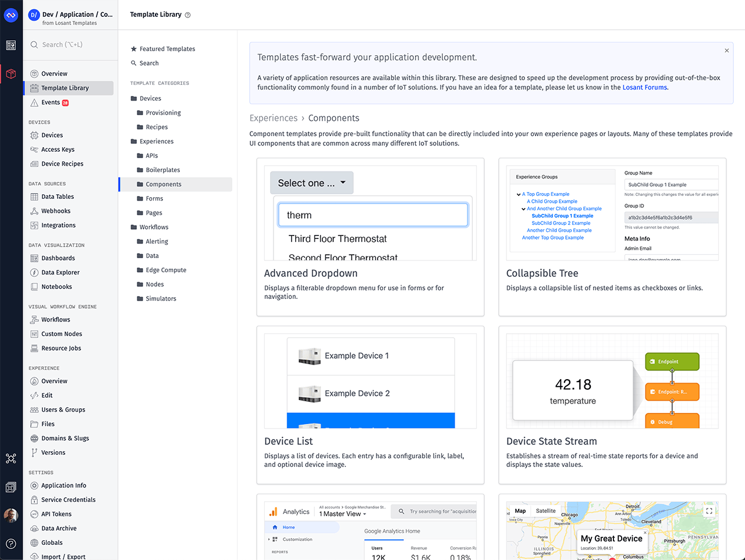
Task: Select the Components category item
Action: (163, 184)
